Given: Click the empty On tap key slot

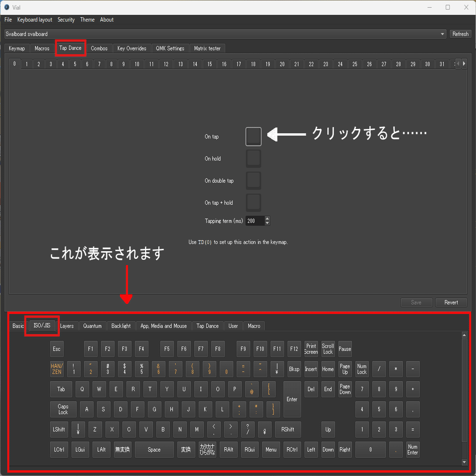Looking at the screenshot, I should pyautogui.click(x=254, y=137).
